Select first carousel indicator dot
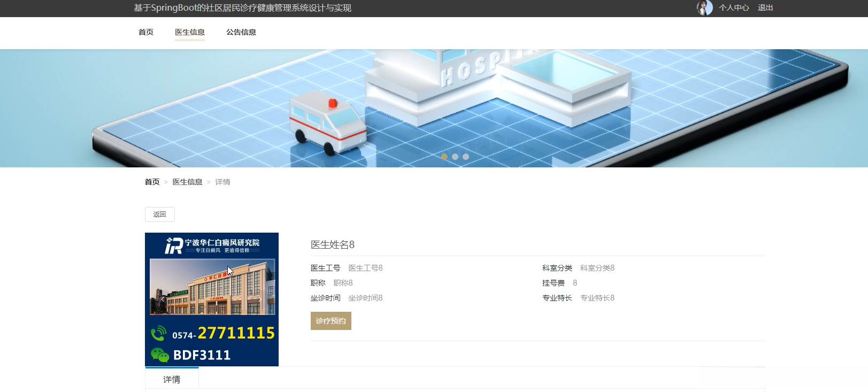The height and width of the screenshot is (392, 868). click(x=444, y=157)
